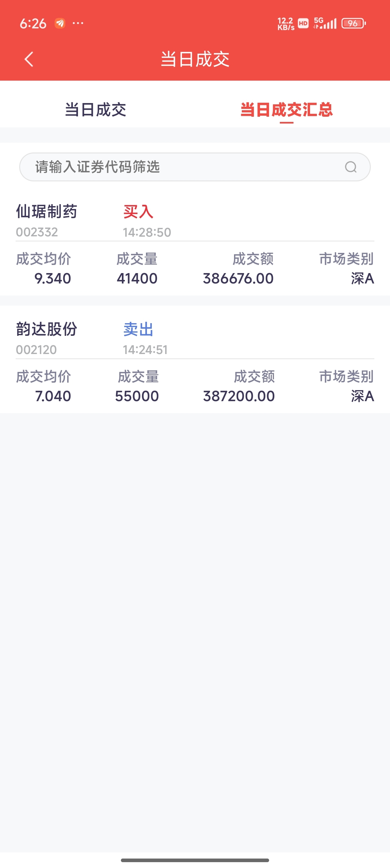The height and width of the screenshot is (868, 390).
Task: Tap the network speed indicator
Action: [x=286, y=24]
